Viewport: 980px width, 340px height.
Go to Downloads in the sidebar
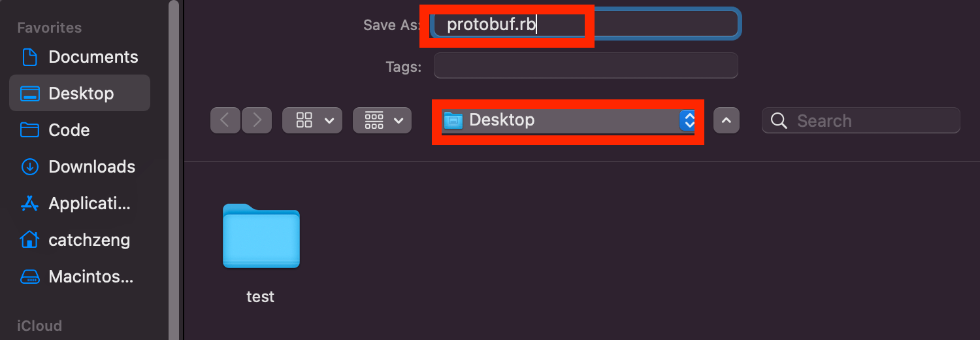point(80,167)
